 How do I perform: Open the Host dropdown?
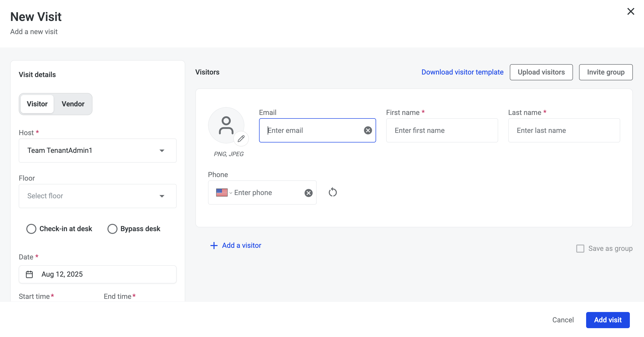click(98, 151)
